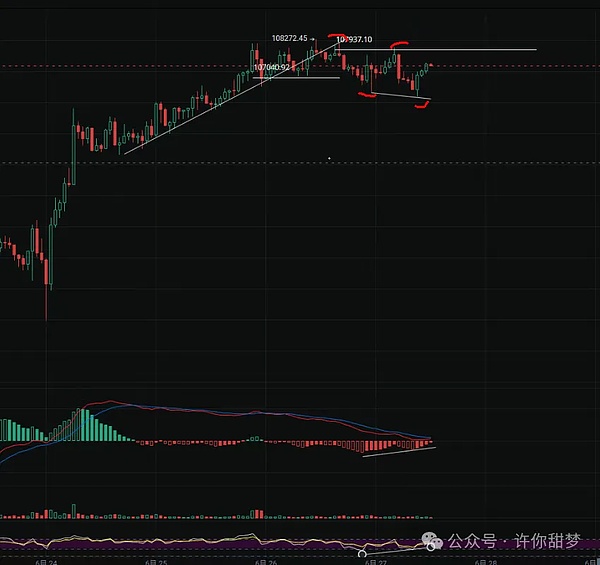This screenshot has height=565, width=600.
Task: Click the 107937.10 price label
Action: click(358, 40)
